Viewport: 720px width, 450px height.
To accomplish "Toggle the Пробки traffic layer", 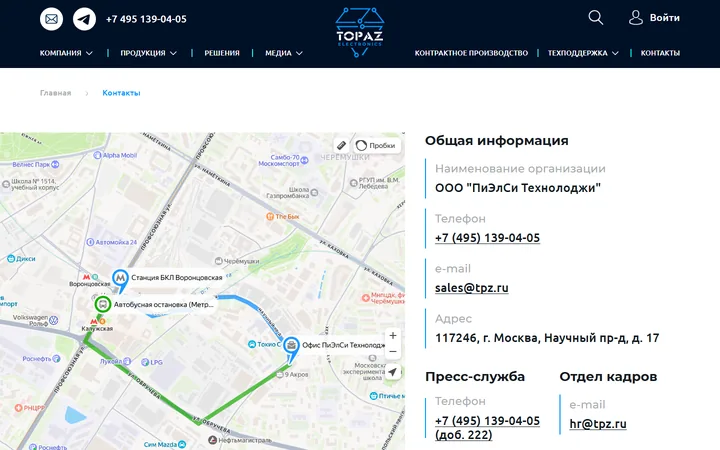I will coord(376,146).
